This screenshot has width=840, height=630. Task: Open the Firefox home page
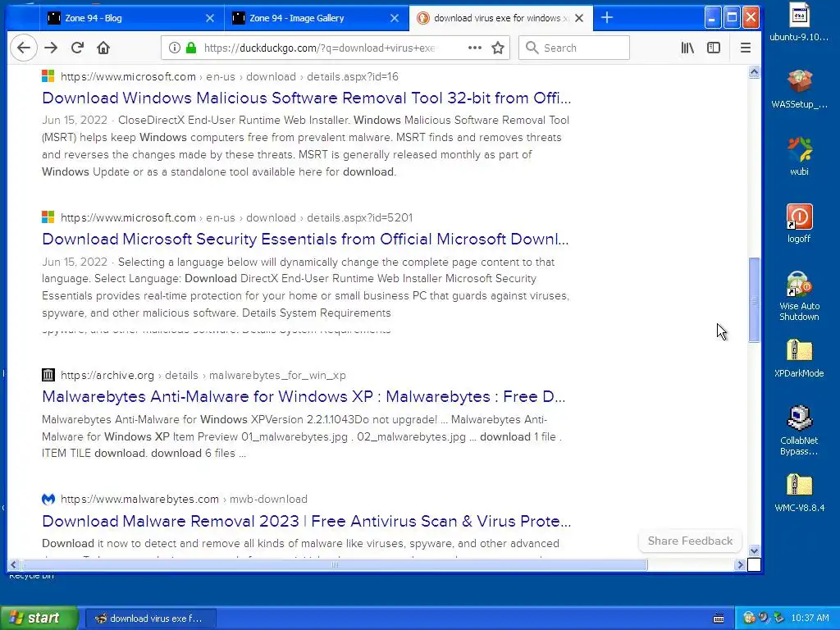[103, 48]
